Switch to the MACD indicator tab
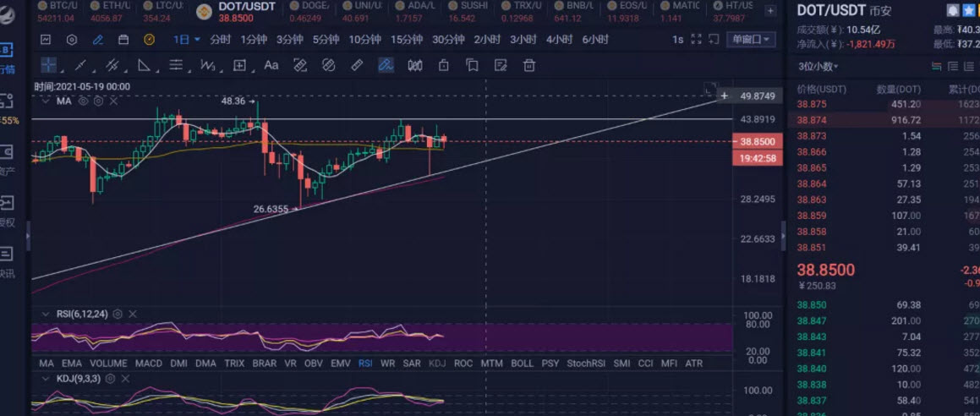The height and width of the screenshot is (416, 980). pyautogui.click(x=149, y=364)
